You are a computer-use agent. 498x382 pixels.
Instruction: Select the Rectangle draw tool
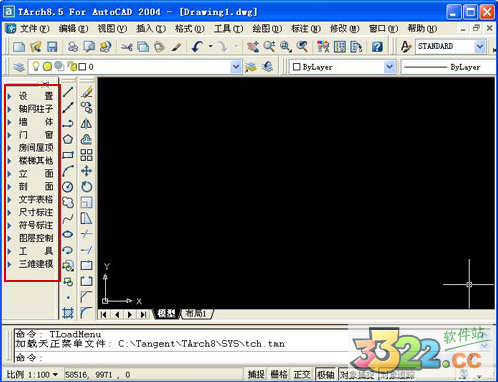68,155
